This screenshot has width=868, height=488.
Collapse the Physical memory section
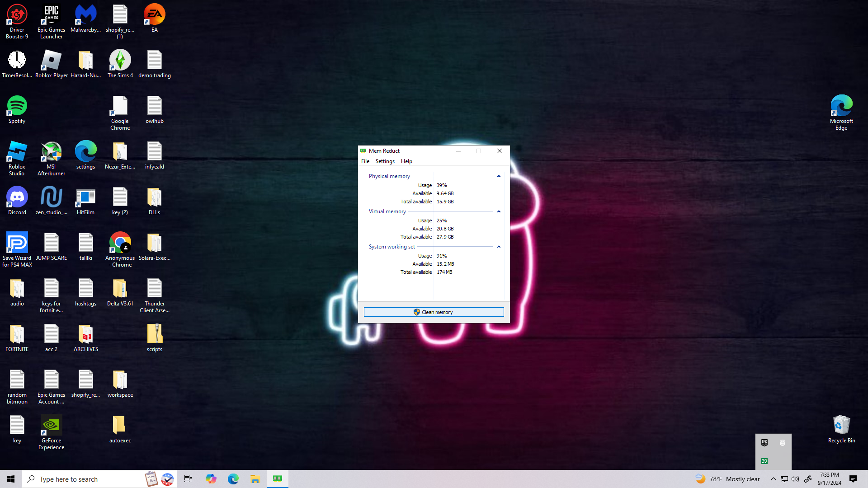pyautogui.click(x=499, y=176)
